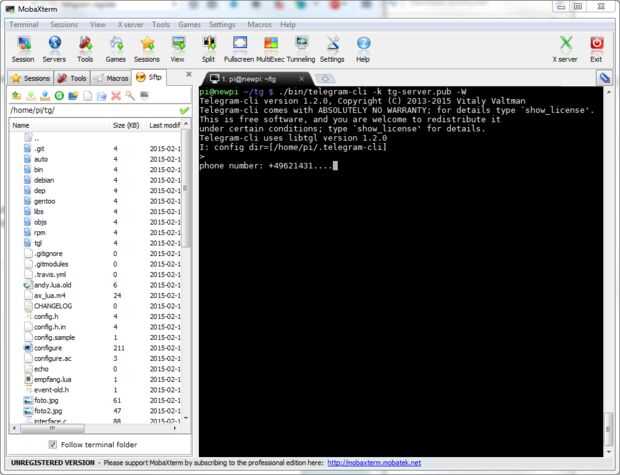This screenshot has height=475, width=620.
Task: Select the Sftp sidebar tab
Action: pos(149,77)
